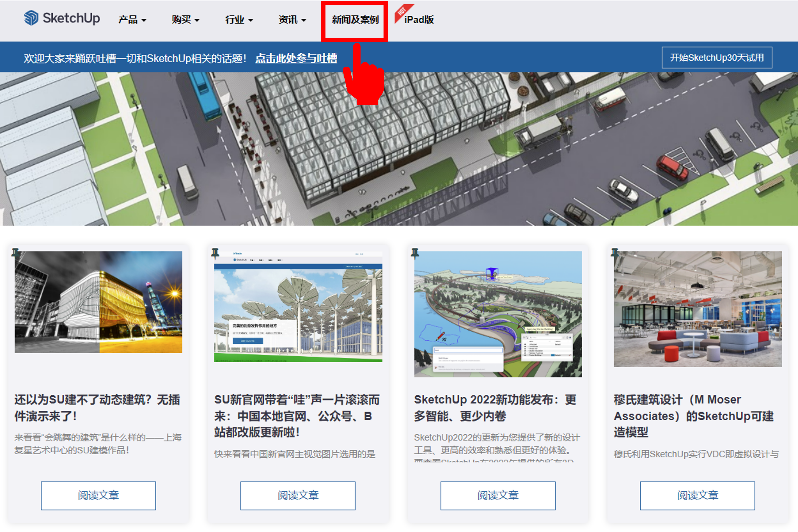Click the 开始SketchUp30天试用 button
Screen dimensions: 798x532
[x=717, y=58]
